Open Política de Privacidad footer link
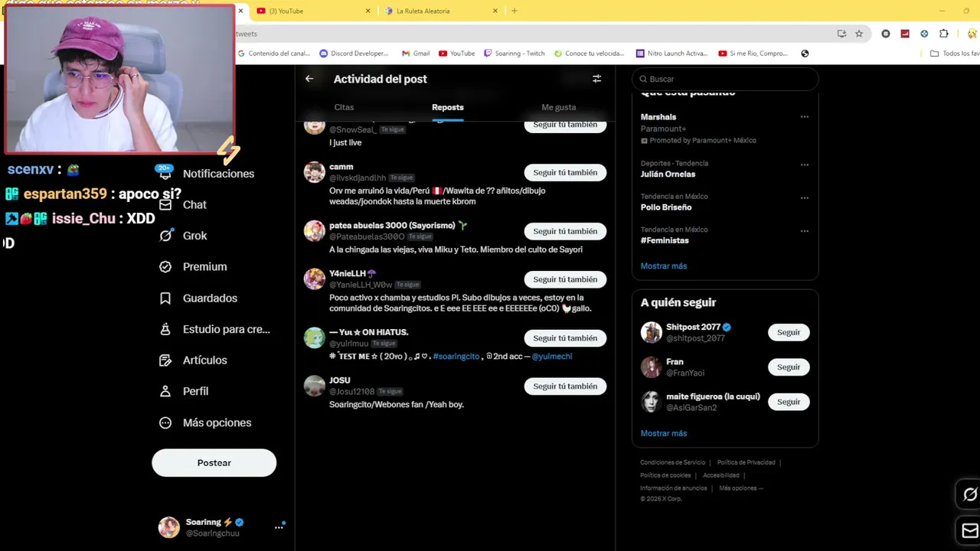The image size is (980, 551). coord(746,462)
